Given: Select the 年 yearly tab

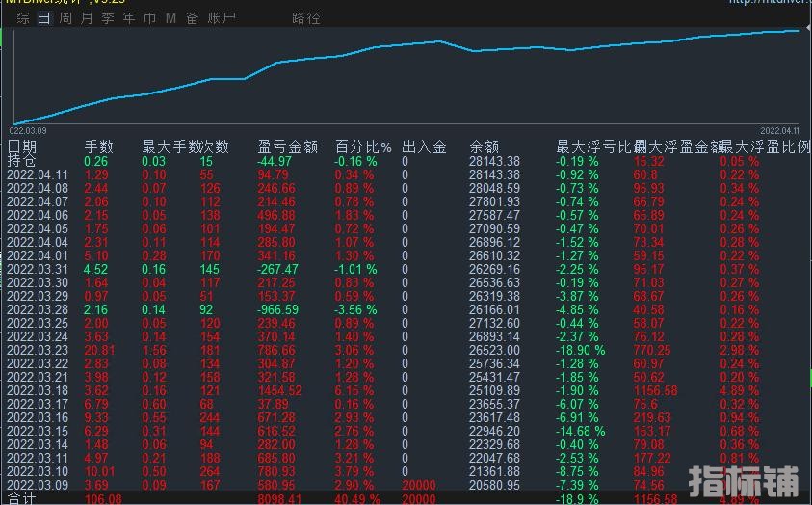Looking at the screenshot, I should pos(129,18).
